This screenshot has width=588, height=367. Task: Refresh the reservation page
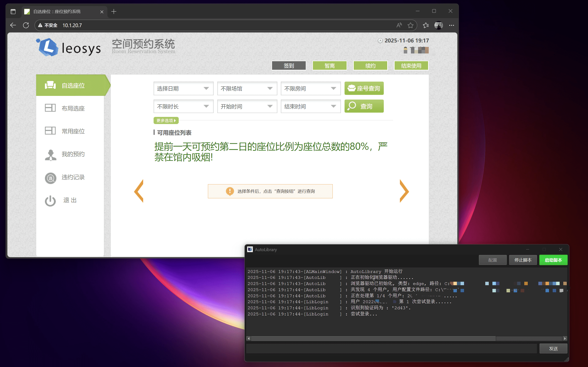pos(26,25)
